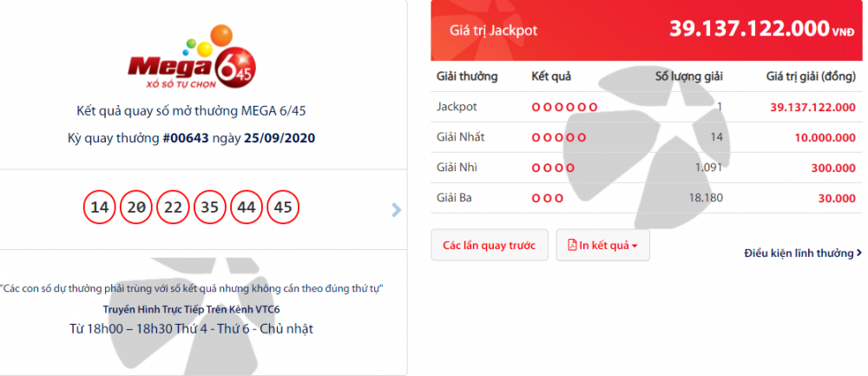Select the Jackpot prize row
Image resolution: width=868 pixels, height=376 pixels.
click(x=647, y=107)
